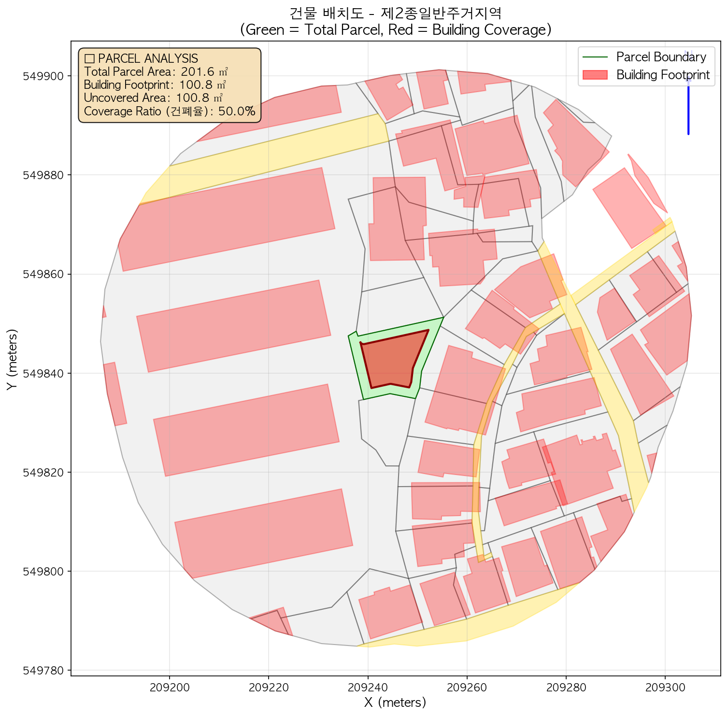The image size is (728, 716).
Task: Click the y-axis tick label 549900
Action: tap(44, 76)
